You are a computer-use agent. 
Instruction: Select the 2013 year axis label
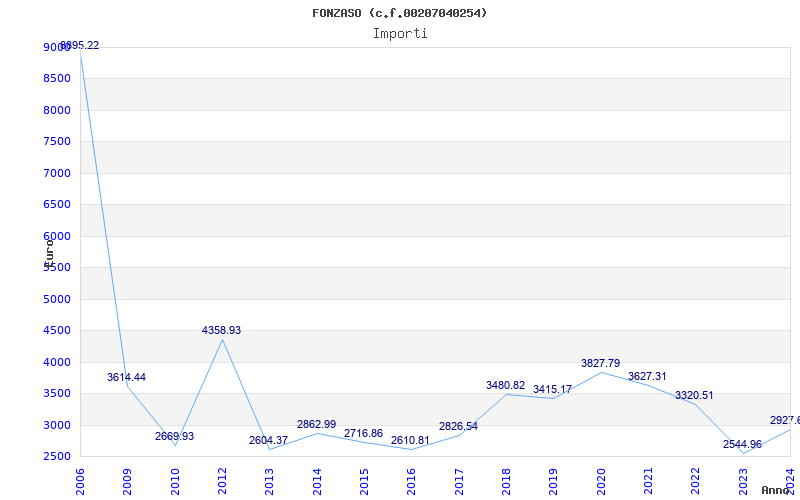click(x=269, y=481)
